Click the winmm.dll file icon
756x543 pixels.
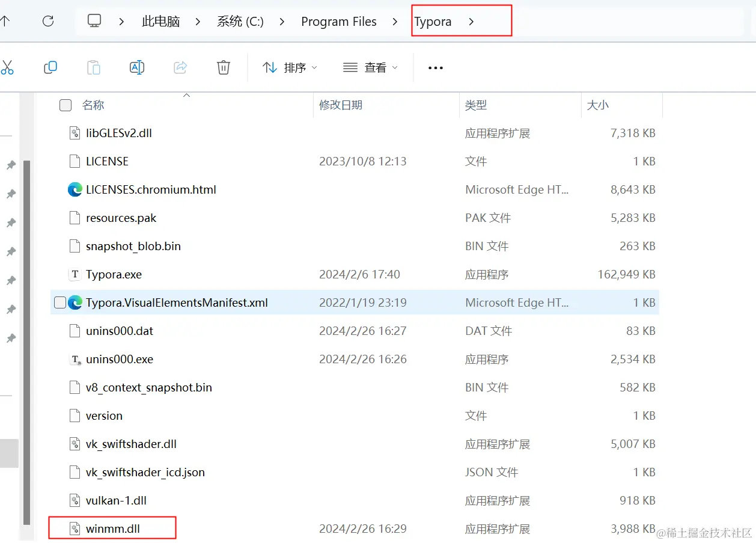click(x=75, y=529)
